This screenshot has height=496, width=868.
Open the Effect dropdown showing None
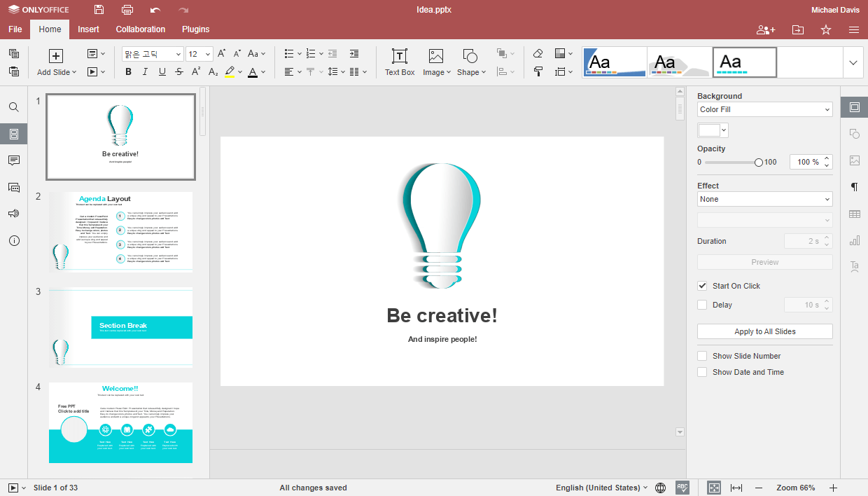(764, 199)
